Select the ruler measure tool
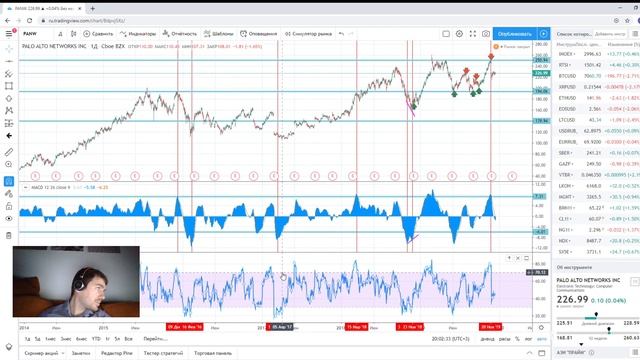The width and height of the screenshot is (640, 360). click(9, 152)
